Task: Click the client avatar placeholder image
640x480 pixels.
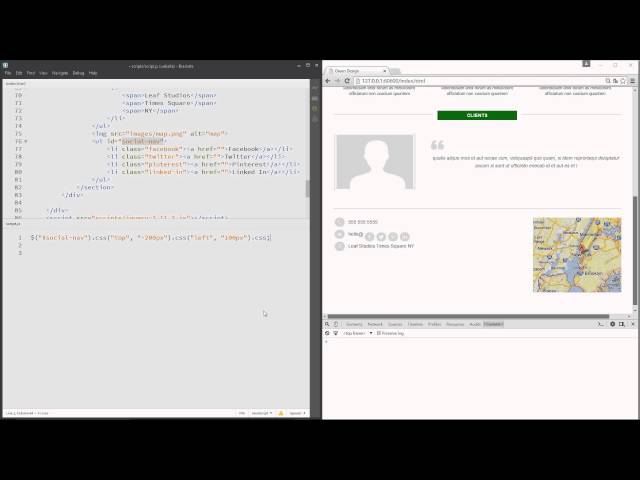Action: click(375, 162)
